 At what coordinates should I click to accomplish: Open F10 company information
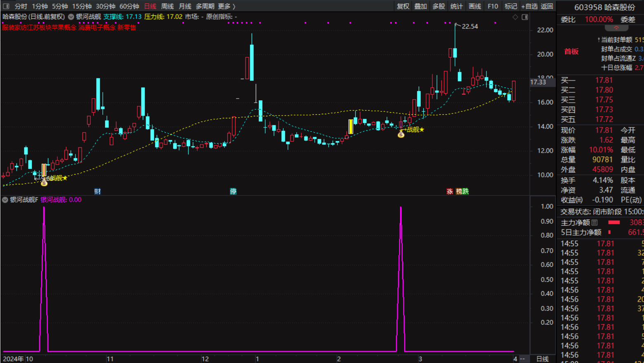pyautogui.click(x=493, y=6)
